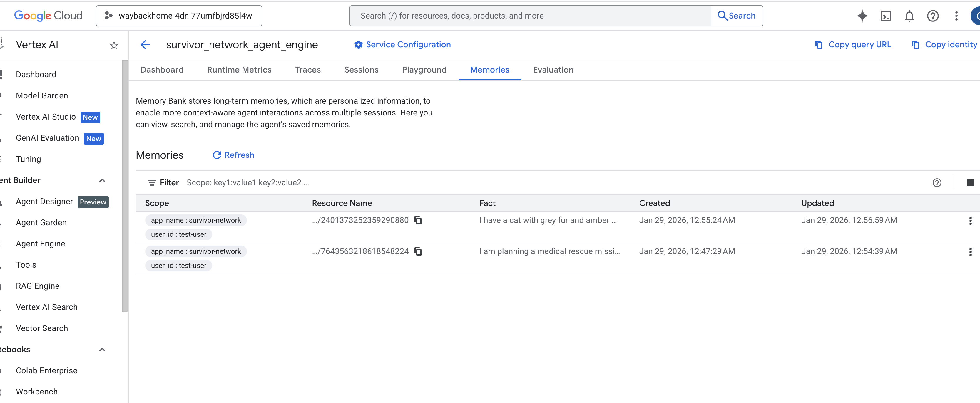This screenshot has height=403, width=980.
Task: Refresh the memories list
Action: click(233, 155)
